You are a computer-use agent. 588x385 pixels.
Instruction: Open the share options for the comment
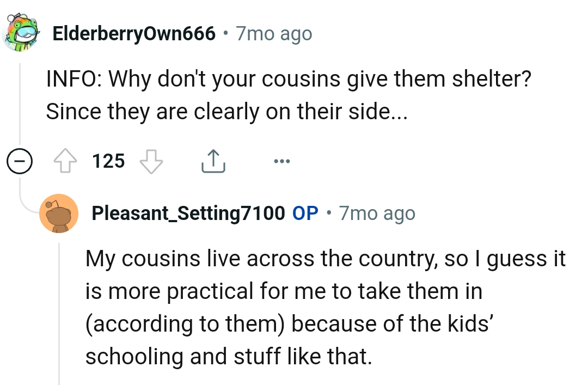213,160
